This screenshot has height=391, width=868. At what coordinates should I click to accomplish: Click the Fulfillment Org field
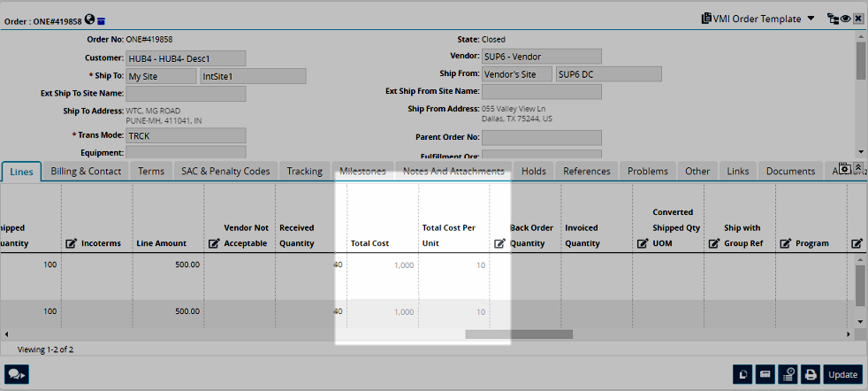click(x=541, y=155)
